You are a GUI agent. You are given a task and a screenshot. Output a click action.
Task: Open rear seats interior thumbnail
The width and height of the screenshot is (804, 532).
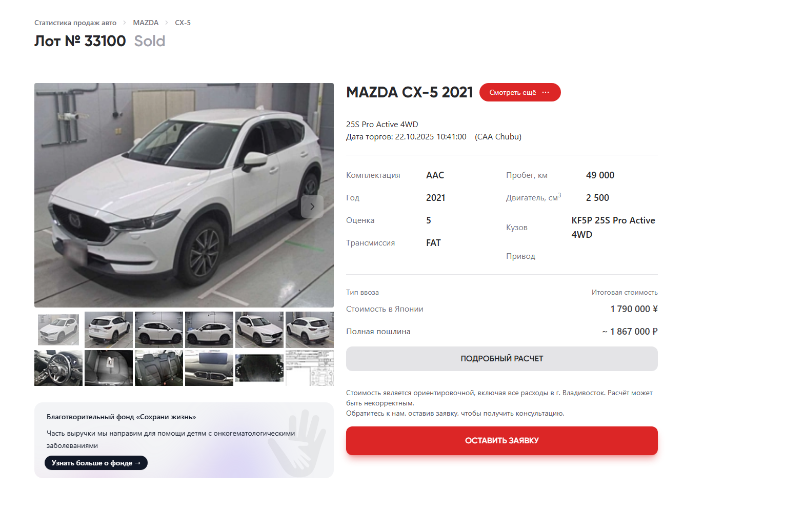coord(159,368)
